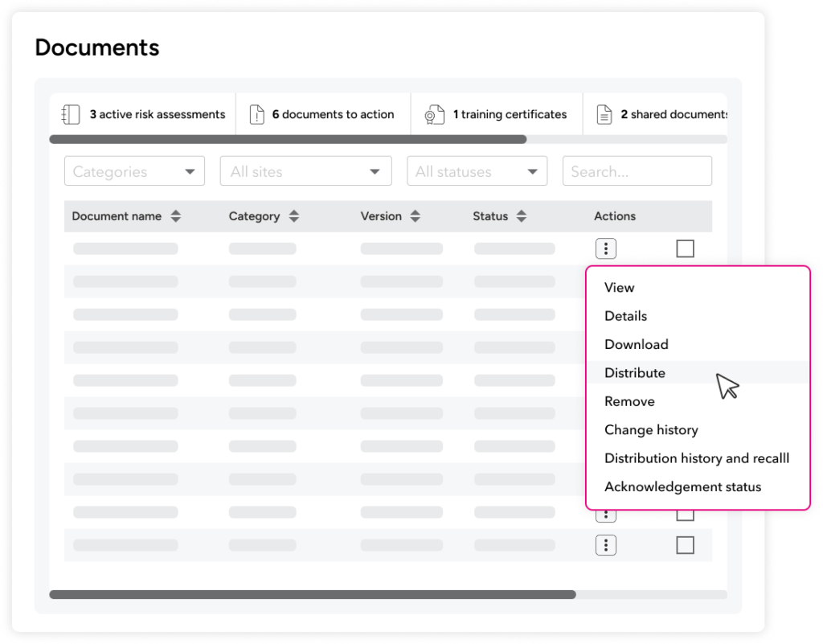Open the All statuses filter dropdown

tap(477, 171)
